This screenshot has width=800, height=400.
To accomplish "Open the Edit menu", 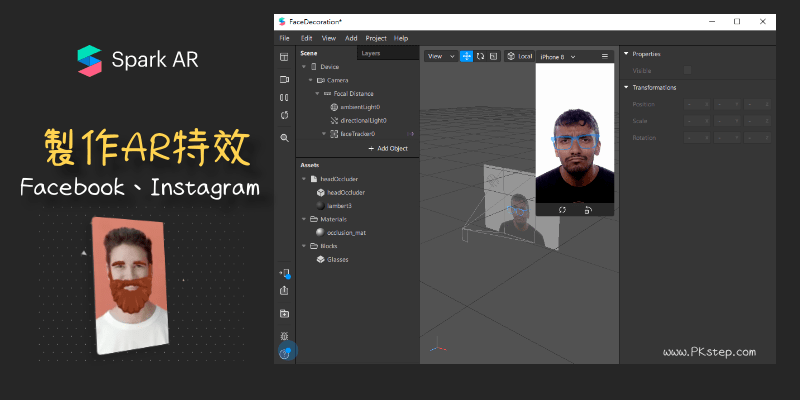I will (306, 38).
